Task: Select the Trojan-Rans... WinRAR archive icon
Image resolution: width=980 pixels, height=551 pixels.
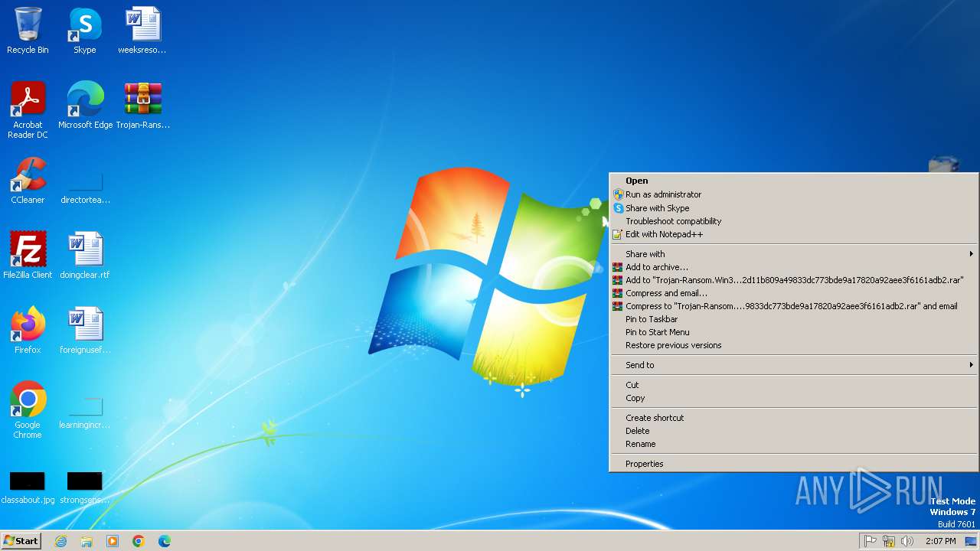Action: 142,106
